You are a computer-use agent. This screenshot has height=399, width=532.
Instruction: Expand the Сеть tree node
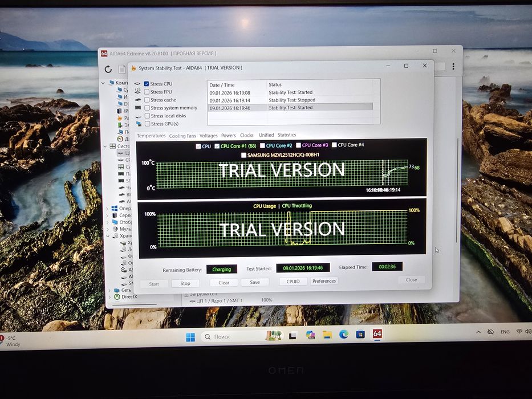[109, 291]
